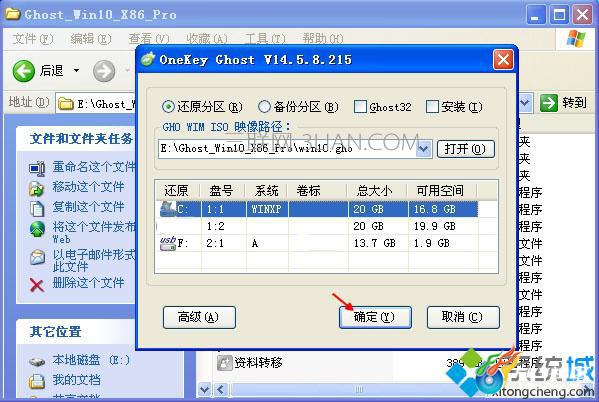Click the horizontal scrollbar left arrow

click(x=220, y=390)
